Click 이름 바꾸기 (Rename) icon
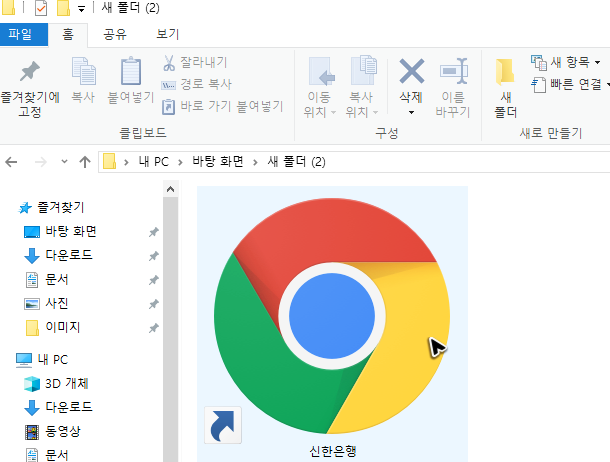The width and height of the screenshot is (610, 462). 453,71
